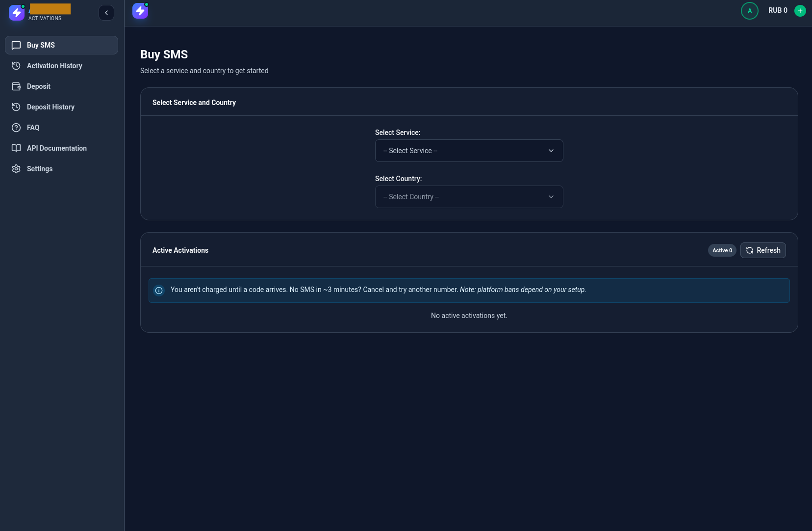Open the FAQ section
812x531 pixels.
tap(61, 128)
